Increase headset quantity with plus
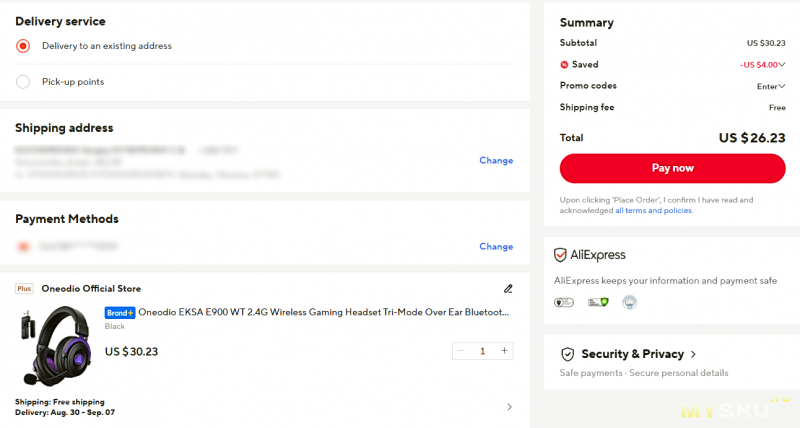The width and height of the screenshot is (800, 428). pyautogui.click(x=504, y=350)
